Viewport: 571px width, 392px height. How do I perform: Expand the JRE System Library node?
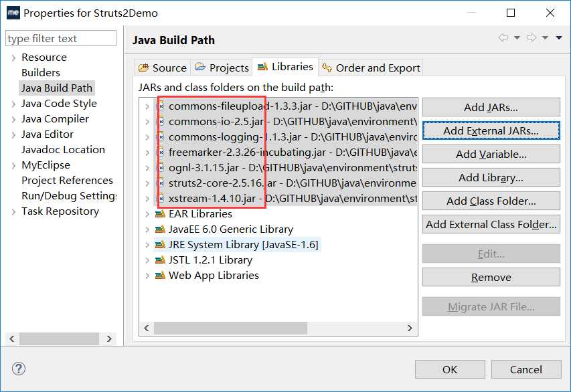point(147,246)
